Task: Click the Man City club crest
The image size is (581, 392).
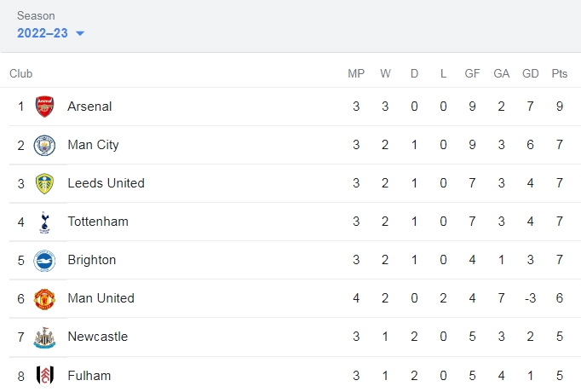Action: pyautogui.click(x=44, y=145)
